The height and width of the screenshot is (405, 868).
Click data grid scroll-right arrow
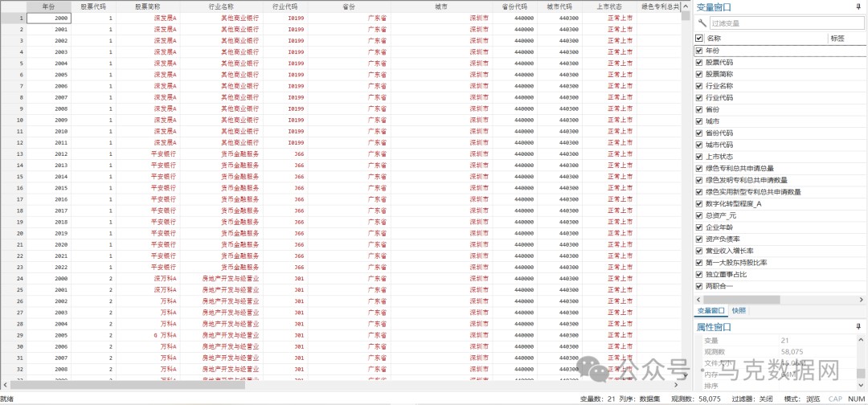tap(676, 384)
